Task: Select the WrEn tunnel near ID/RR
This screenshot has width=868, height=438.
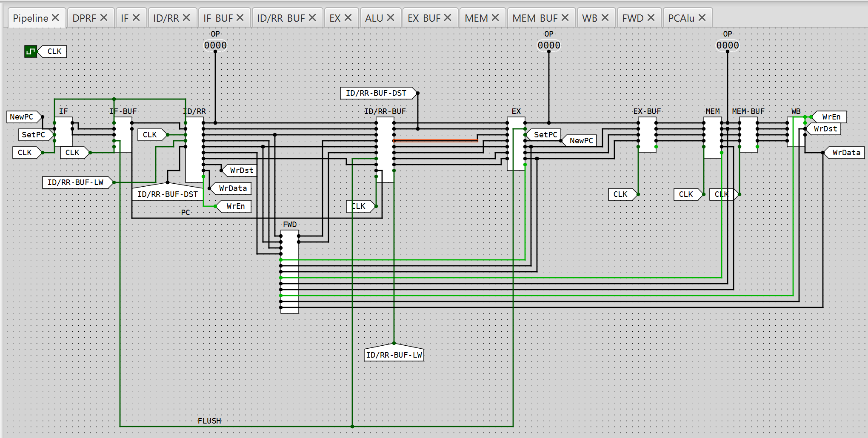Action: tap(233, 206)
